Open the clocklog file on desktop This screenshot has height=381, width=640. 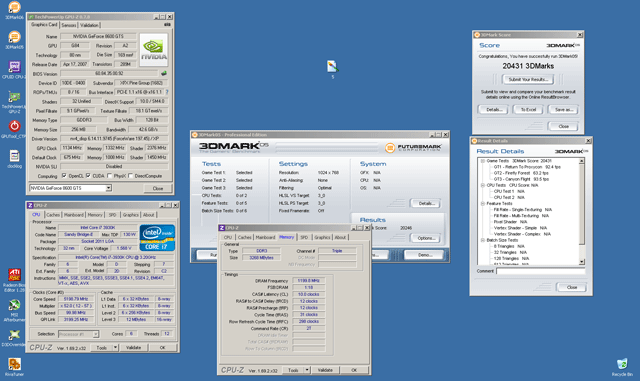(14, 159)
